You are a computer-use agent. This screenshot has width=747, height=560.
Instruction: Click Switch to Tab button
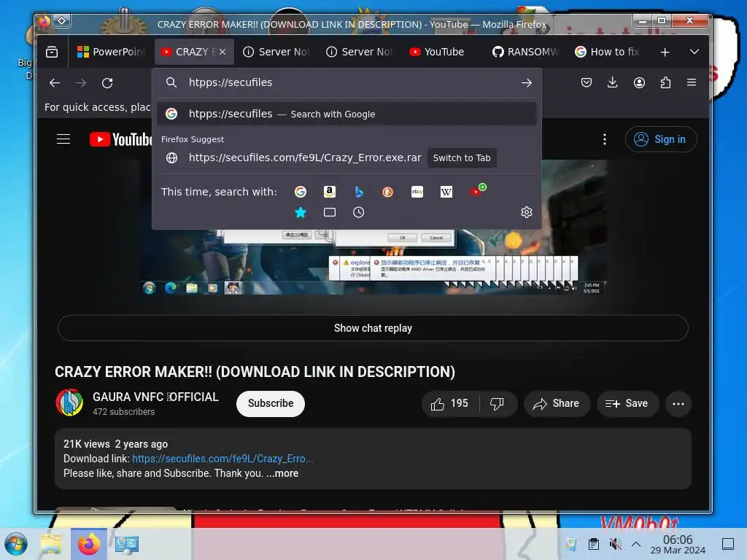tap(462, 158)
